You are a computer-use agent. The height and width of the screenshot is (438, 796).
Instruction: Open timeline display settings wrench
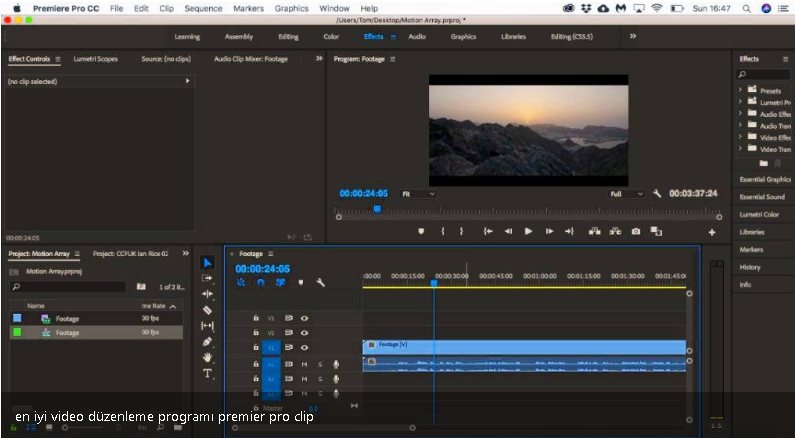tap(320, 283)
